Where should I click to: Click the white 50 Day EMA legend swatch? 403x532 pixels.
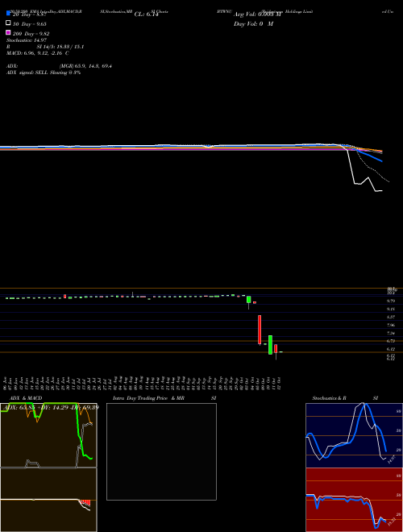click(8, 23)
